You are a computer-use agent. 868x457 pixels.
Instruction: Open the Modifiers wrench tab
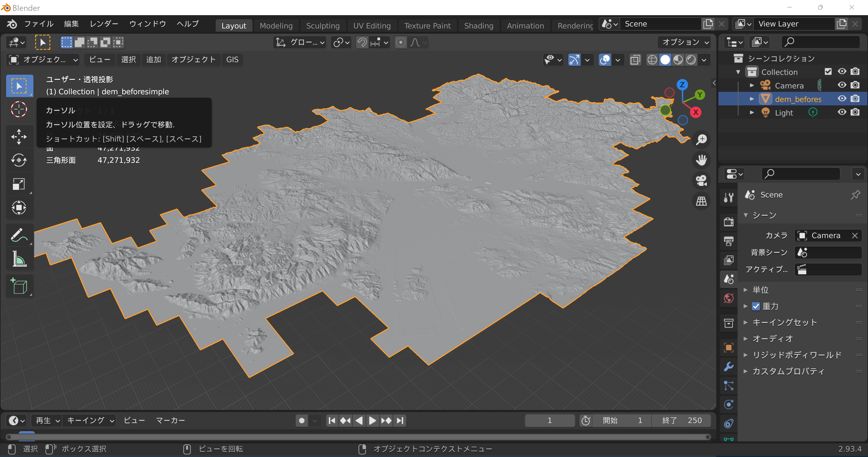(x=729, y=366)
